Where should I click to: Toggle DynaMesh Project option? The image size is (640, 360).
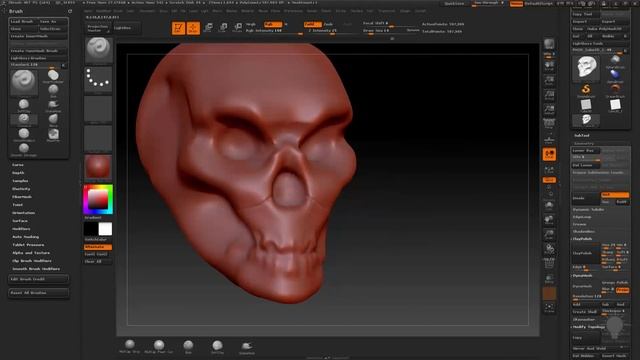click(622, 290)
